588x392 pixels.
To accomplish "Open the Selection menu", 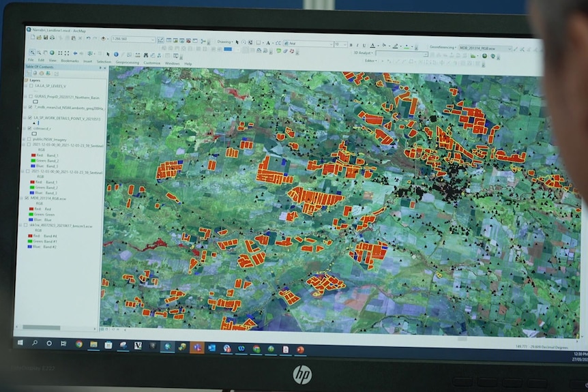I will (104, 61).
